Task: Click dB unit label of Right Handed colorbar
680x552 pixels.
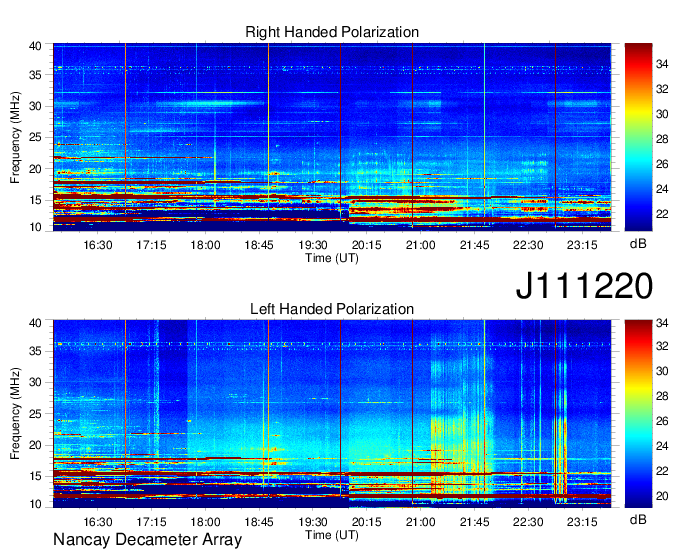Action: 638,244
